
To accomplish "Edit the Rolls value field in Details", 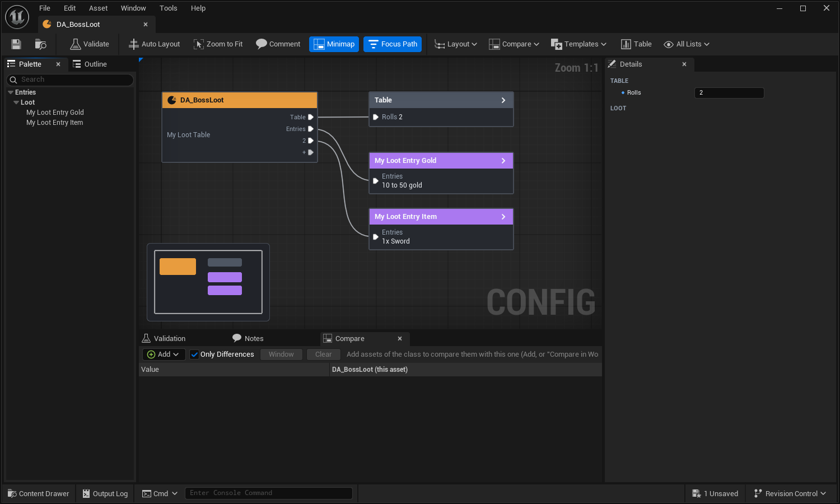I will pos(729,93).
